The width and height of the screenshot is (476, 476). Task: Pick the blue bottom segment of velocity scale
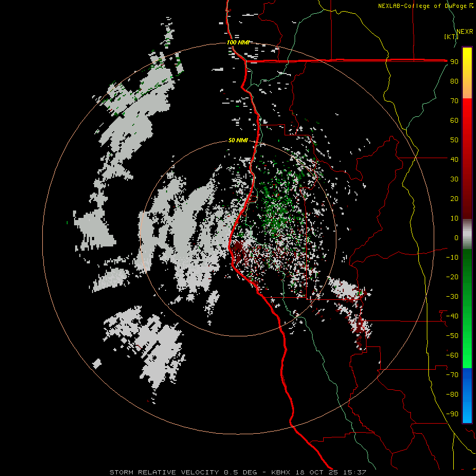[467, 395]
